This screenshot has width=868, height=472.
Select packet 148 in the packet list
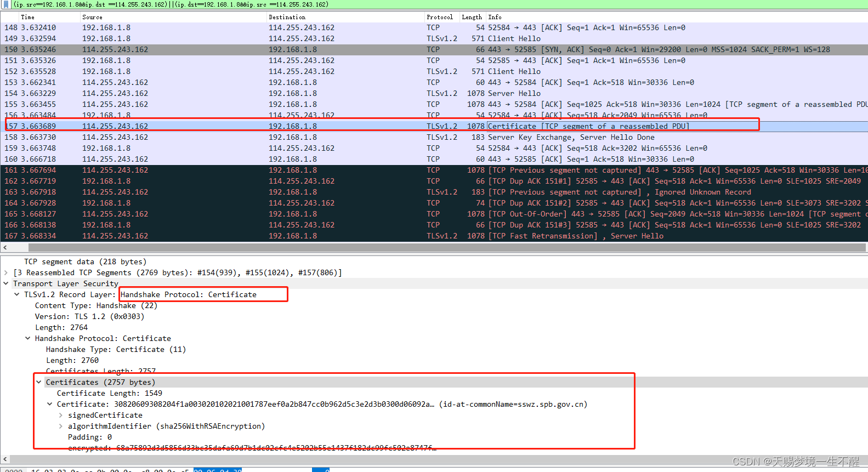point(434,27)
